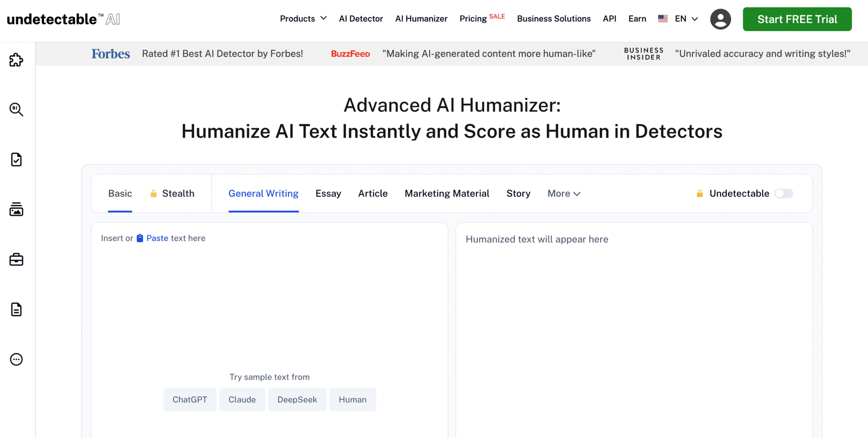Go to the Pricing SALE page
Image resolution: width=868 pixels, height=438 pixels.
coord(482,18)
